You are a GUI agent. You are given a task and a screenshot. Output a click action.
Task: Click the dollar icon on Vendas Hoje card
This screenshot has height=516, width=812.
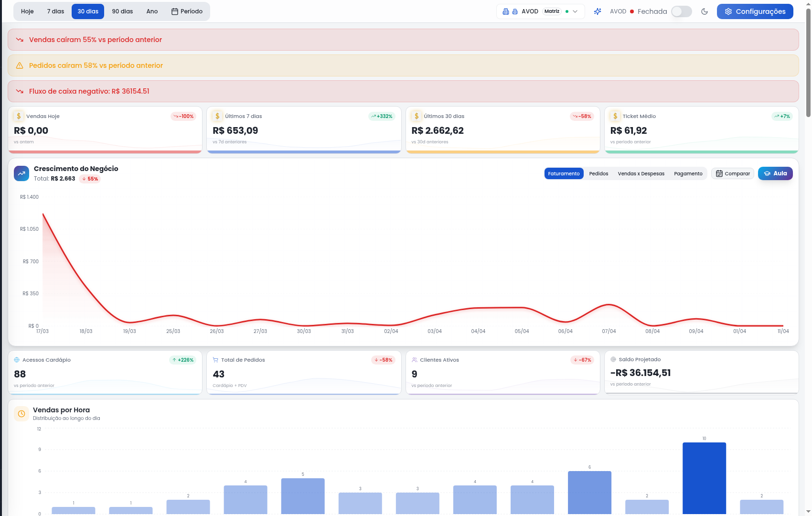19,116
